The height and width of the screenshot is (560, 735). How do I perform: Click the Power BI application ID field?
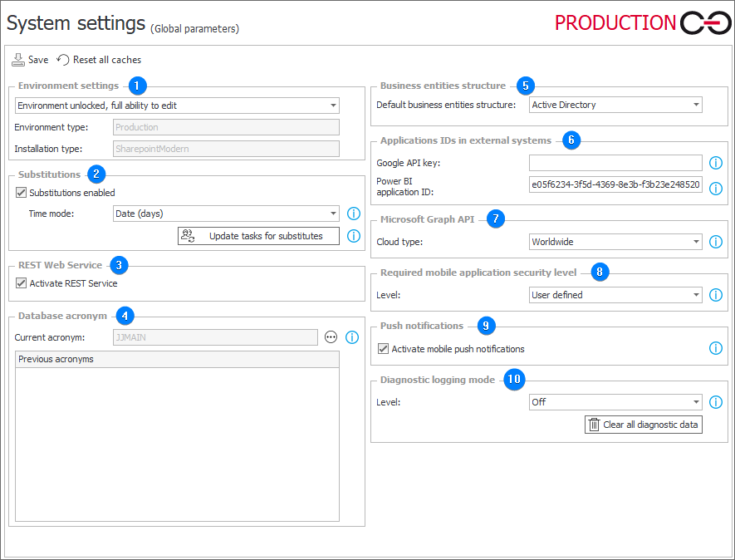615,184
